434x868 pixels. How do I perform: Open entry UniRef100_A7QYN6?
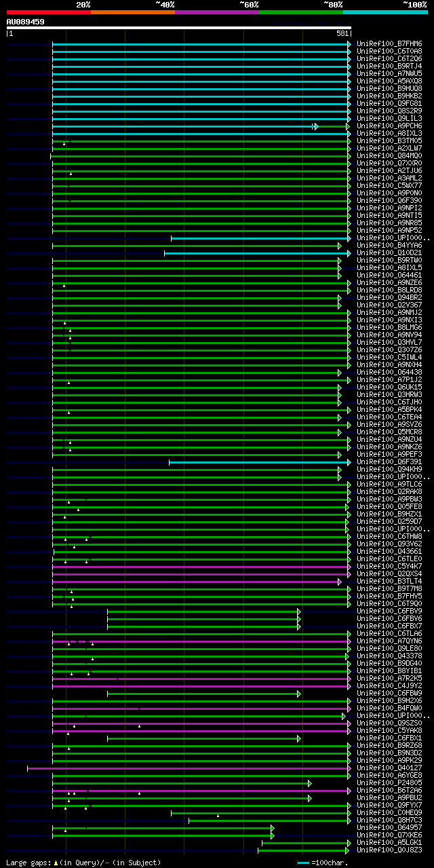(389, 641)
